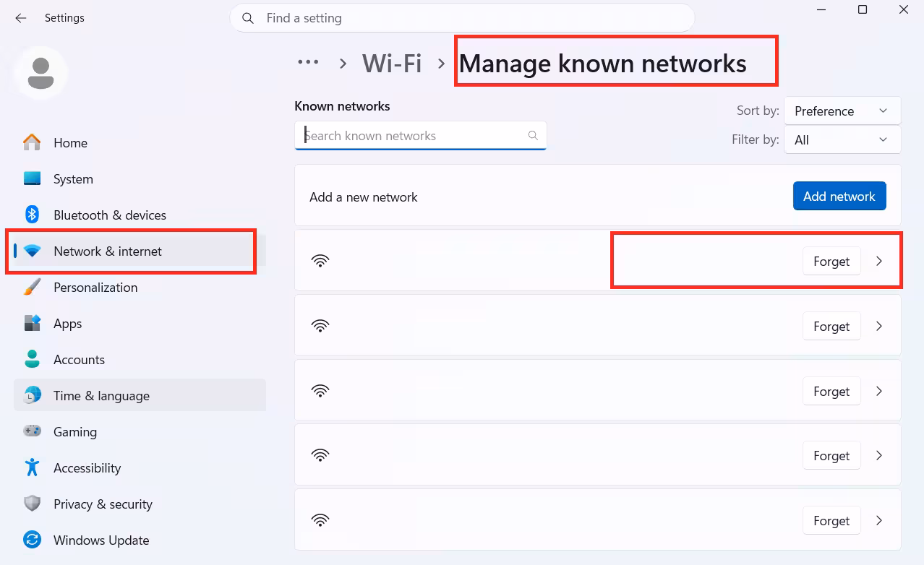Click the Wi-Fi icon of the second known network
924x565 pixels.
(x=320, y=326)
